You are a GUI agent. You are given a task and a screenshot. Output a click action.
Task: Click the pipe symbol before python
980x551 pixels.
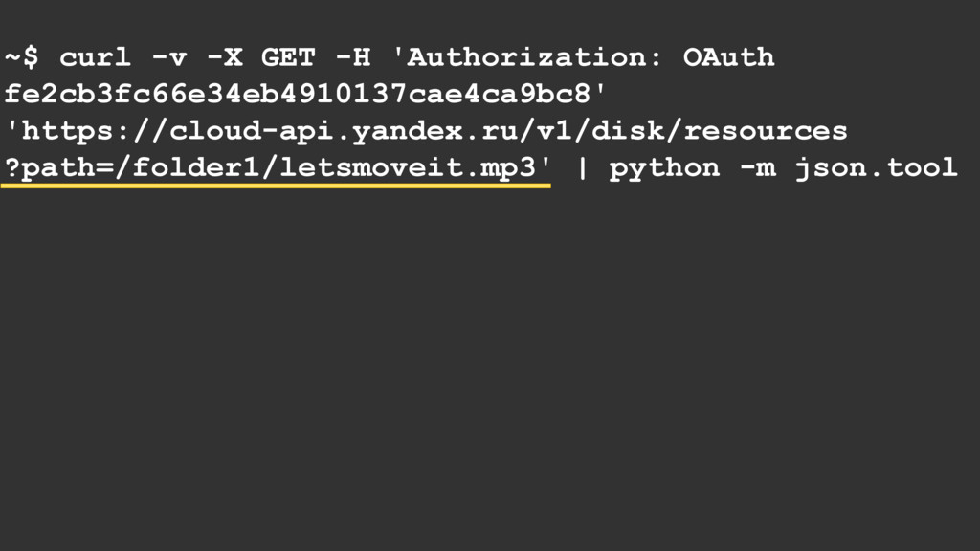point(582,168)
